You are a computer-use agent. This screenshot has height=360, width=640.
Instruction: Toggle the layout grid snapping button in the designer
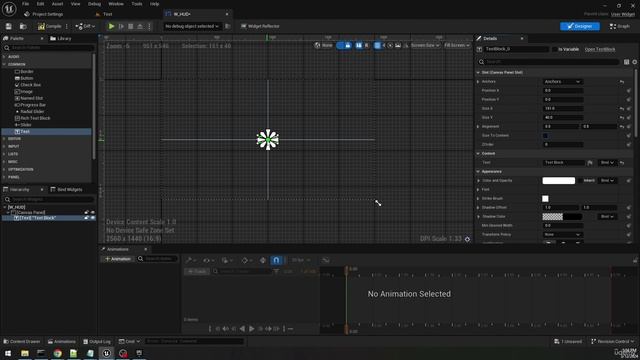pyautogui.click(x=377, y=45)
